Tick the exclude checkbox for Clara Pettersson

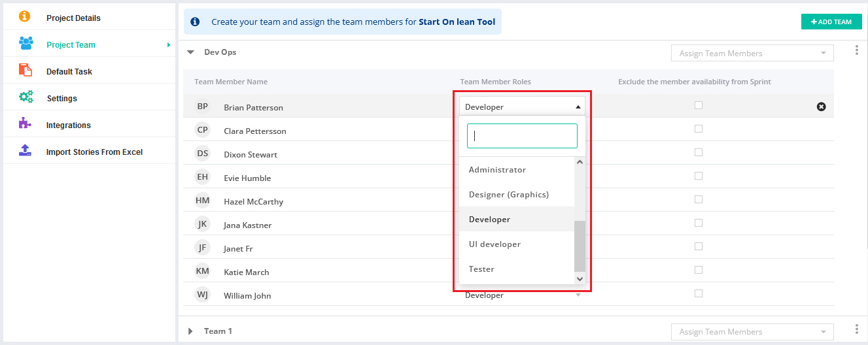[x=699, y=129]
